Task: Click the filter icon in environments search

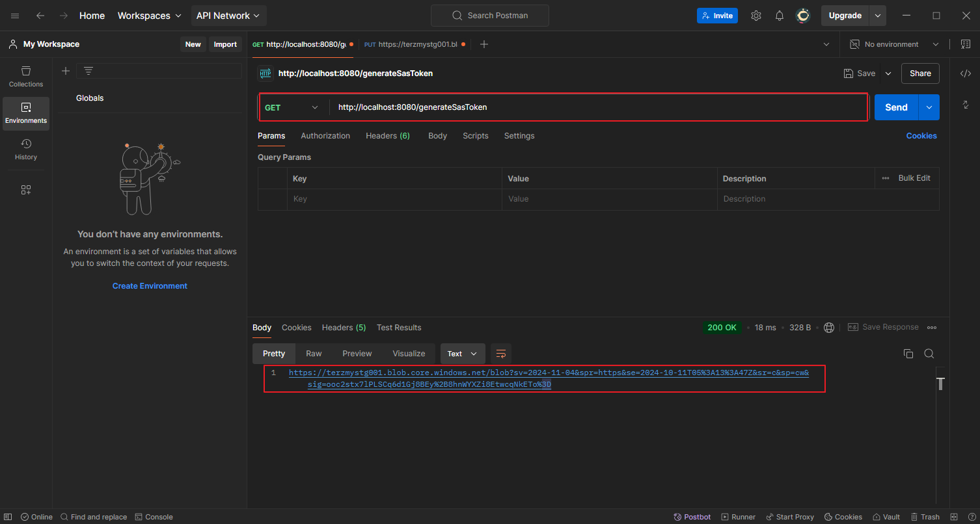Action: pos(88,71)
